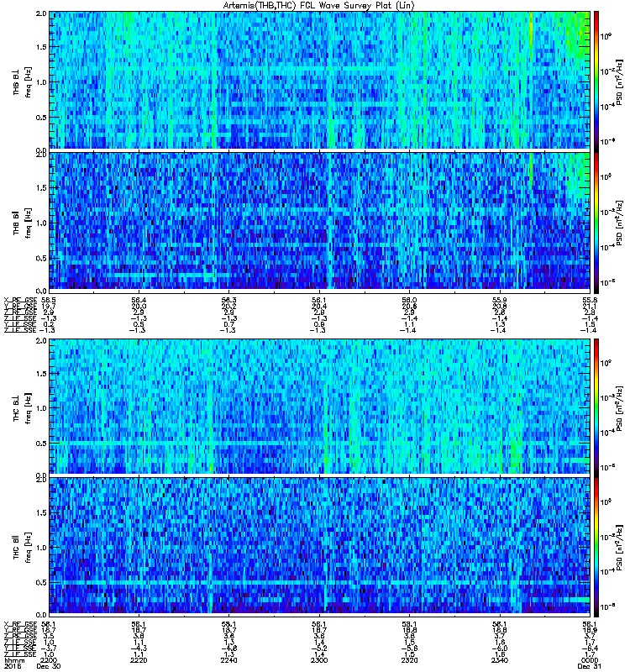Click the plot title 'Artemis(THB,THC) FGL Wave Survey Plot (Lin)'

pyautogui.click(x=318, y=6)
